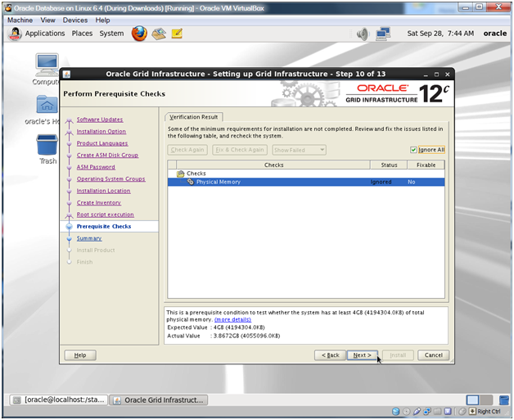Click the more details link

tap(233, 319)
